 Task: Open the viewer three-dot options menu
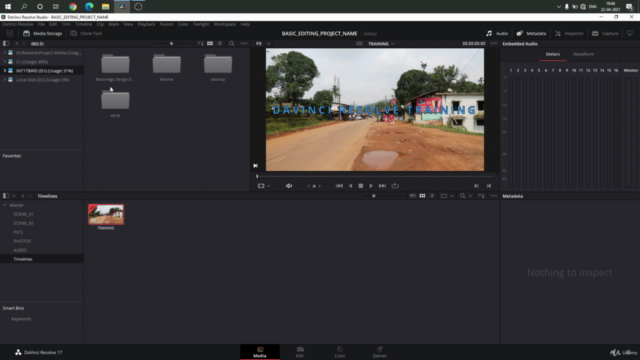493,44
